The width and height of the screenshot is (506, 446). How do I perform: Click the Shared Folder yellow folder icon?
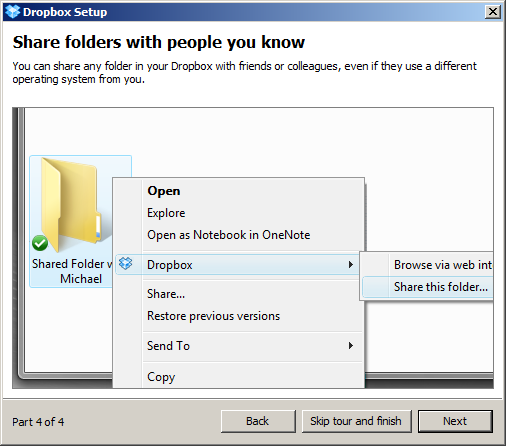72,205
